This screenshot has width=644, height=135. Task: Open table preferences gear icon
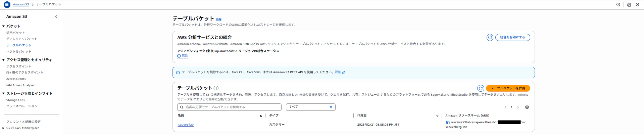(x=527, y=107)
